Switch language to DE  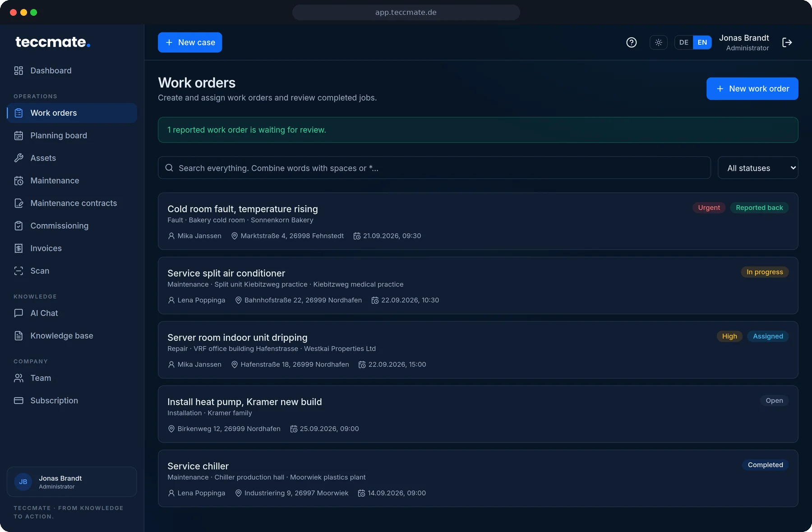tap(684, 42)
